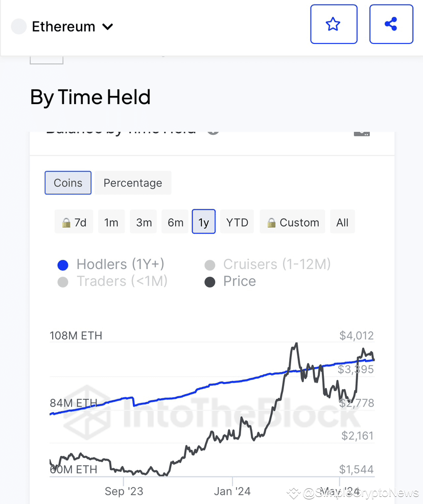Toggle the Cruisers (1-12M) series
The image size is (423, 504).
(x=268, y=265)
